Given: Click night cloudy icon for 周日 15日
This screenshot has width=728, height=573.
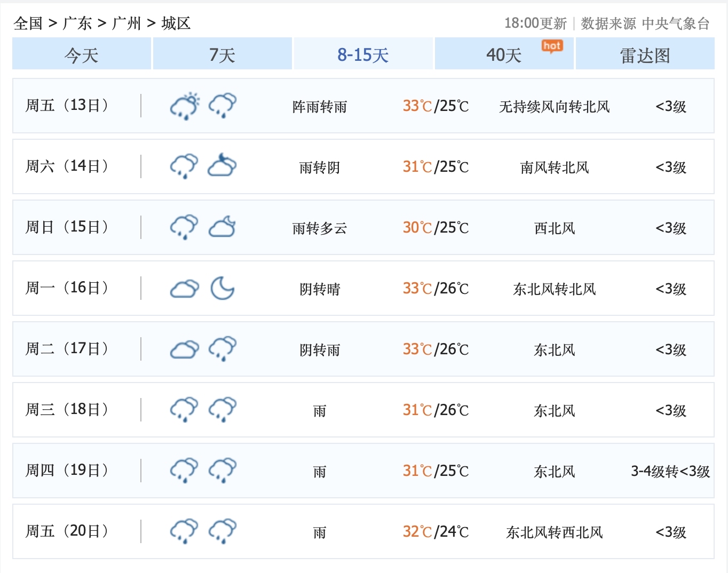Looking at the screenshot, I should 223,227.
